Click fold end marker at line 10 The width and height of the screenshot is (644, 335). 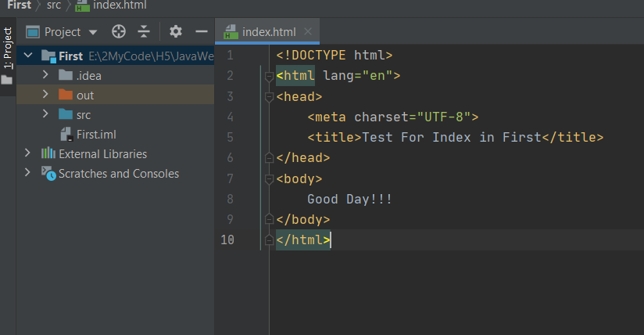coord(269,240)
